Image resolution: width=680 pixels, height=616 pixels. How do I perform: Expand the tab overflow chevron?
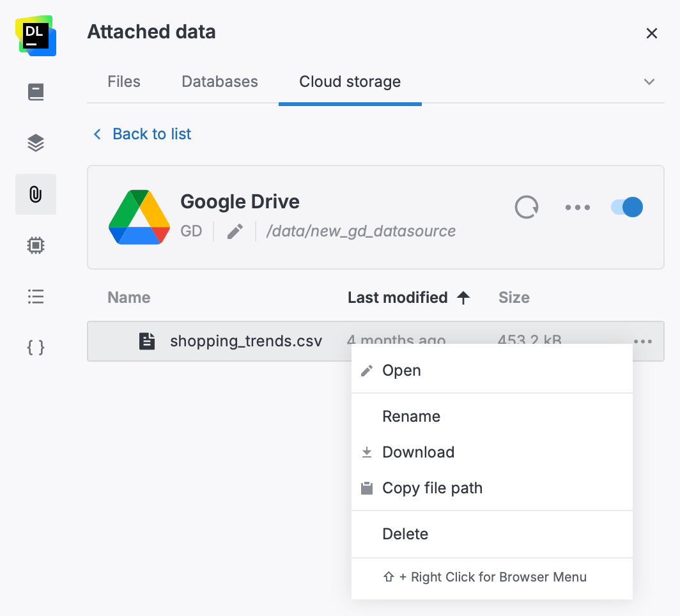pos(649,82)
